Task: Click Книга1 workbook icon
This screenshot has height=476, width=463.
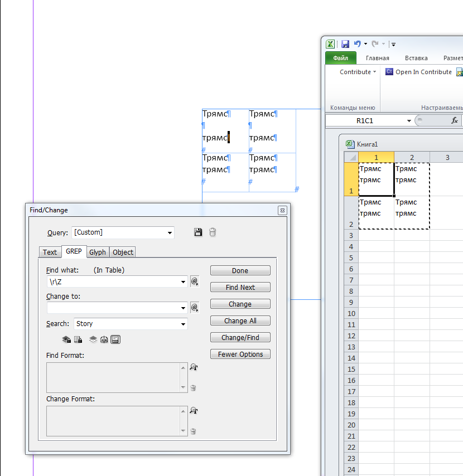Action: (x=350, y=144)
